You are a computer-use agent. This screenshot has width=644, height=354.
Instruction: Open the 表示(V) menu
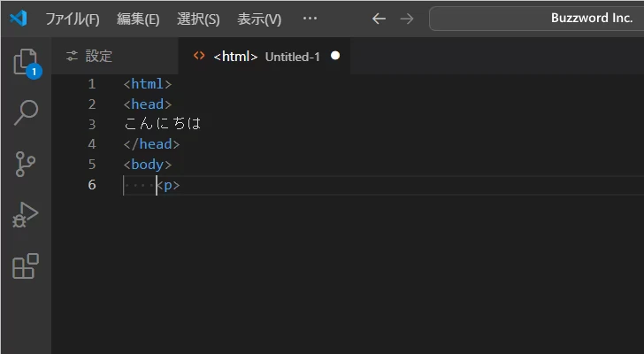click(259, 19)
